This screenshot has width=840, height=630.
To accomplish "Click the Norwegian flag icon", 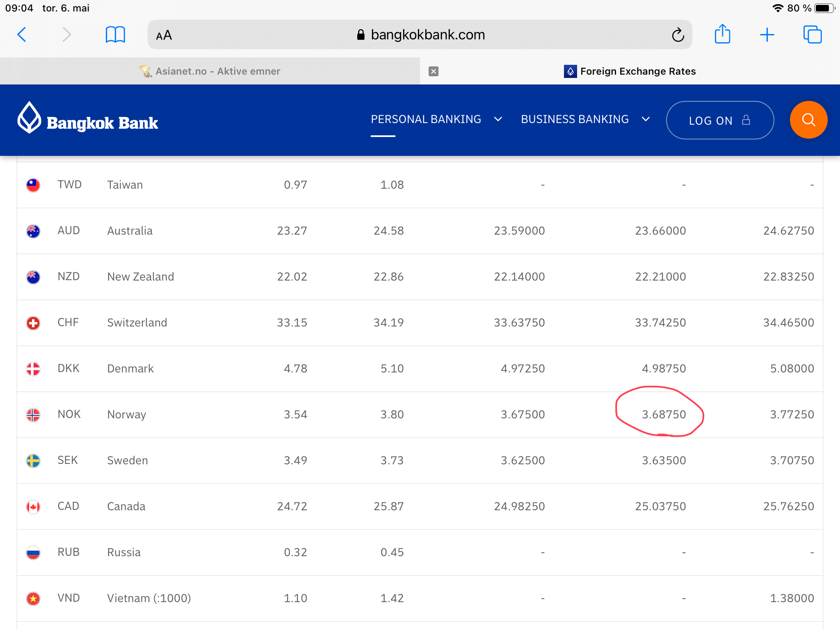I will point(33,415).
